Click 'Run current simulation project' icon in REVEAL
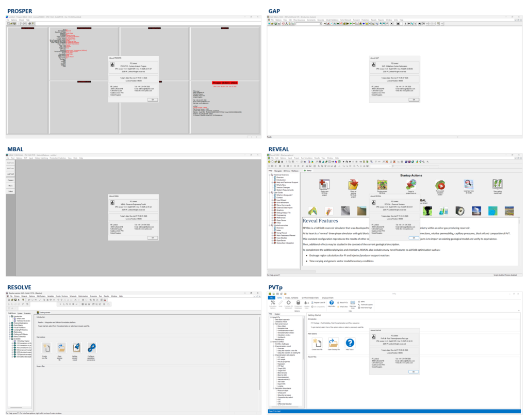528x420 pixels. click(x=440, y=185)
